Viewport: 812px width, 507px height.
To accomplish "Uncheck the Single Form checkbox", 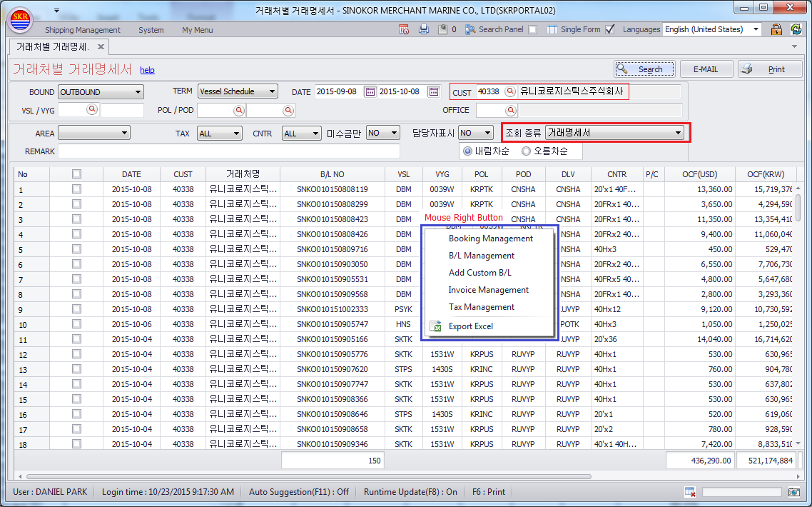I will coord(609,30).
